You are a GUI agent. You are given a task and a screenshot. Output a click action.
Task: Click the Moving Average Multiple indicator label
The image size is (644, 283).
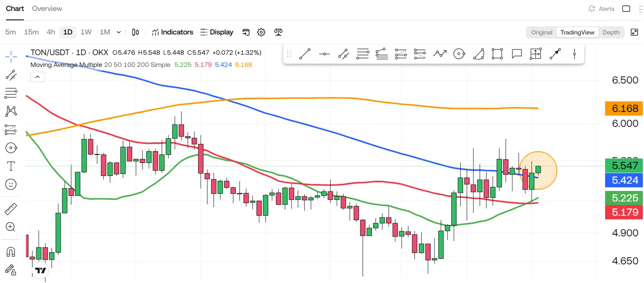point(66,64)
